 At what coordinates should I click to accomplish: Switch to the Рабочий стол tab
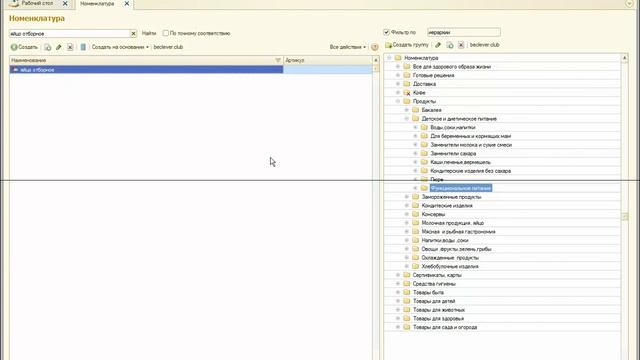click(37, 3)
